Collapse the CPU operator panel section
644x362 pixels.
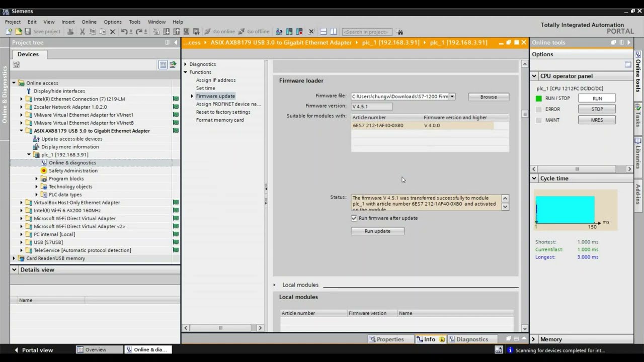(x=534, y=76)
